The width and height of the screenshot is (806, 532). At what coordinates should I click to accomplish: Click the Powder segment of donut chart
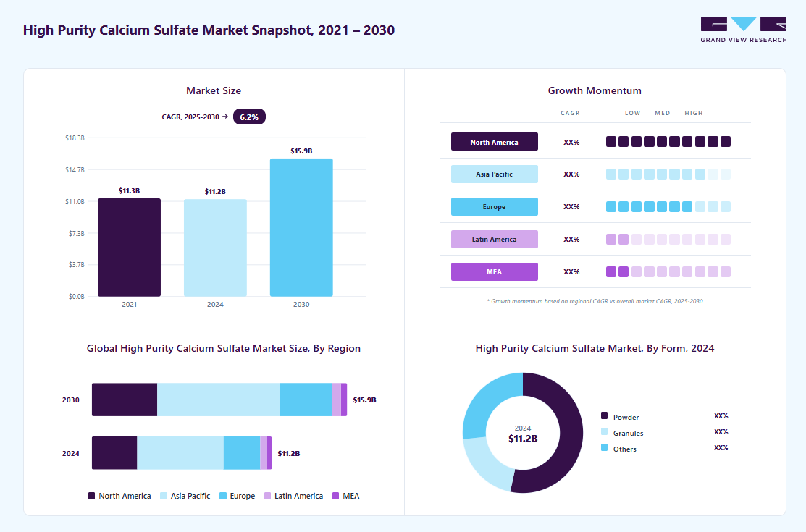point(570,433)
